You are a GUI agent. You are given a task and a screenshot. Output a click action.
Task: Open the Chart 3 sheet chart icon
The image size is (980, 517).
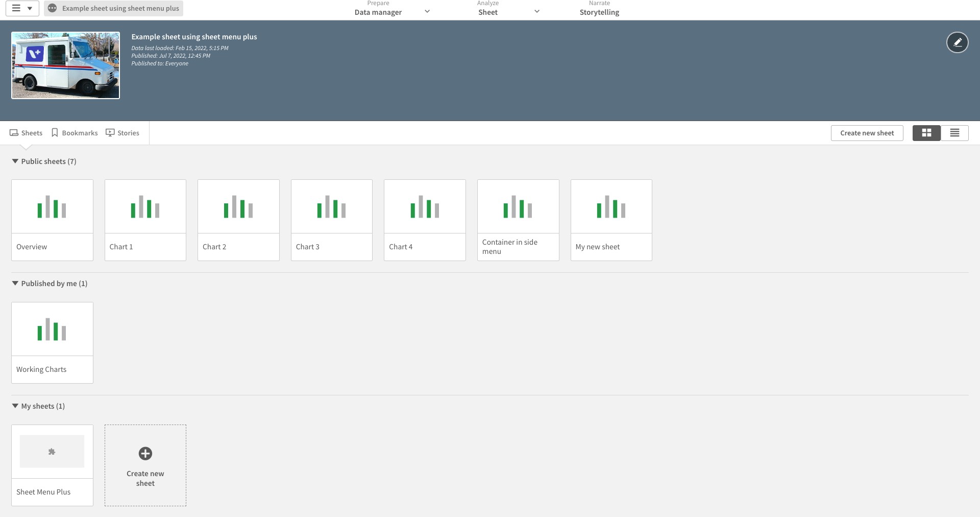point(331,206)
